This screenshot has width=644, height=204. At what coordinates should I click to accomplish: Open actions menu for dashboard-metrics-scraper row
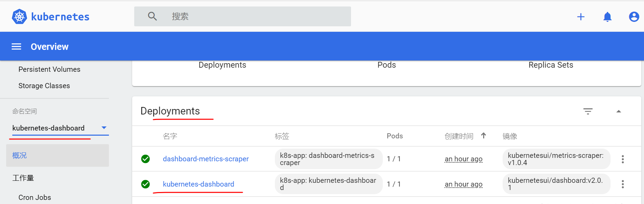point(623,159)
